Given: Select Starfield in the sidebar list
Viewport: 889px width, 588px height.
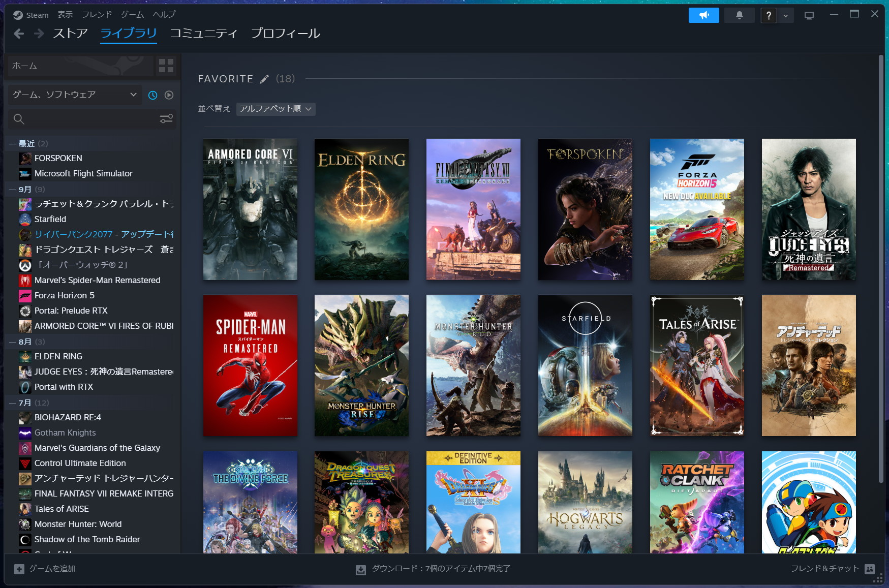Looking at the screenshot, I should 50,219.
